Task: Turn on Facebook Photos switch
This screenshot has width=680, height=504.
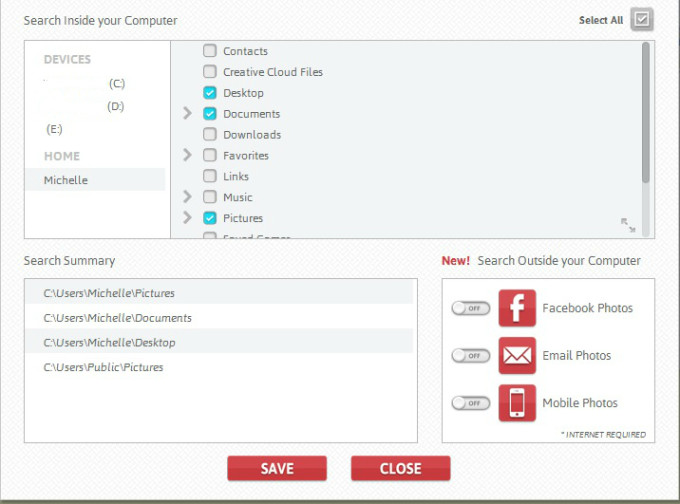Action: [471, 308]
